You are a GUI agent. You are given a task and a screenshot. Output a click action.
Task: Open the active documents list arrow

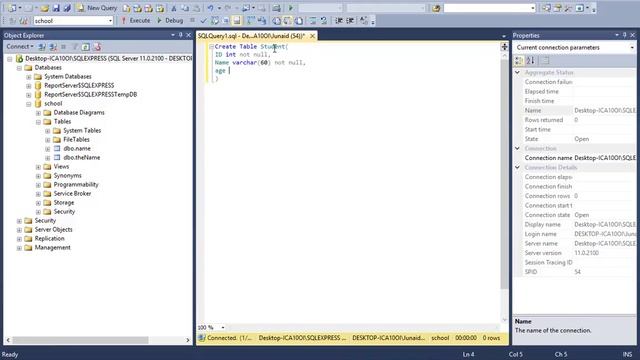504,36
